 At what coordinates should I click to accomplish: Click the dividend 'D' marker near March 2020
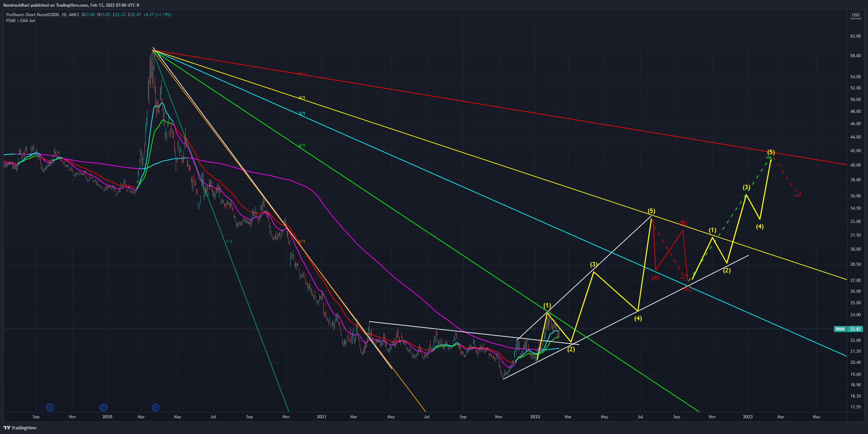click(x=155, y=407)
